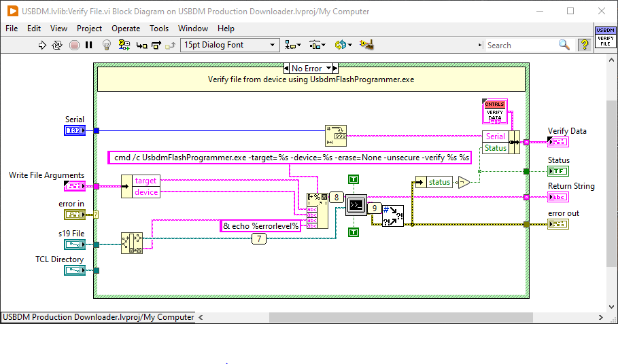Click the cmd /c UsbdmFlashProgrammer string constant
618x364 pixels.
(x=290, y=158)
